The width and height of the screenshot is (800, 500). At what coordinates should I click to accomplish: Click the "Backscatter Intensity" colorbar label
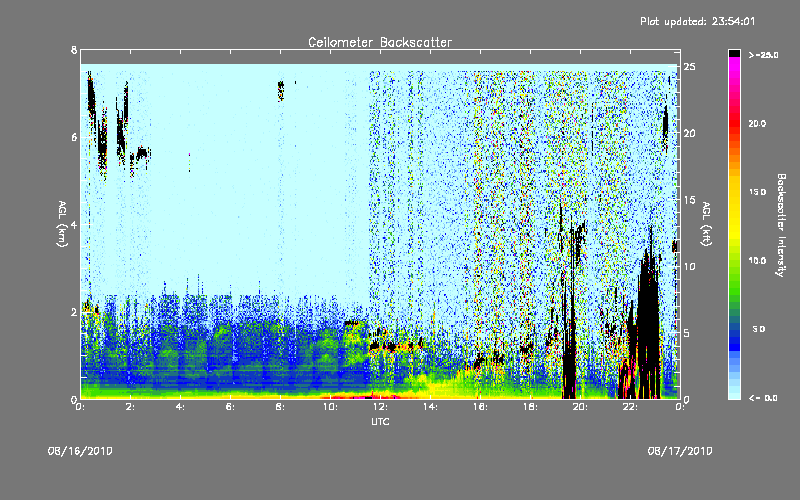coord(781,225)
